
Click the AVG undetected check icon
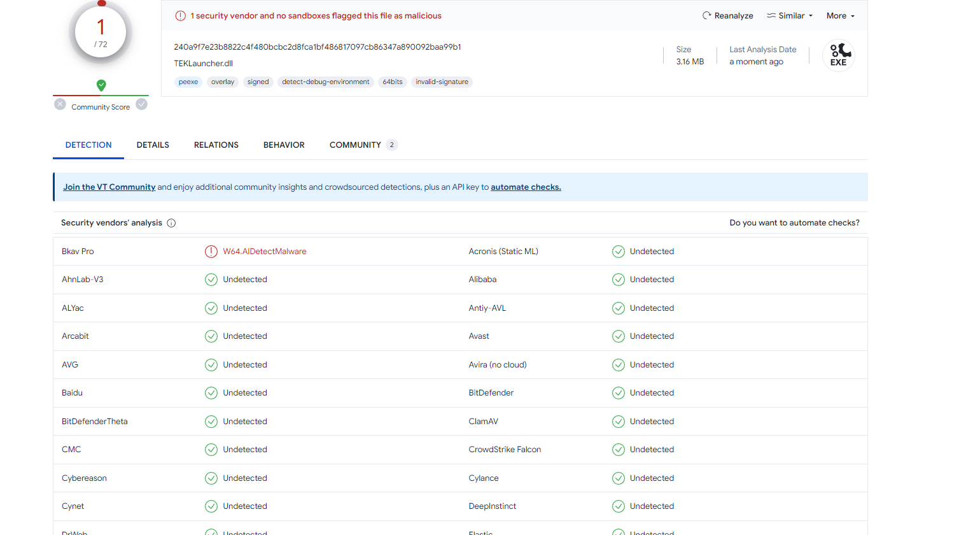tap(211, 365)
